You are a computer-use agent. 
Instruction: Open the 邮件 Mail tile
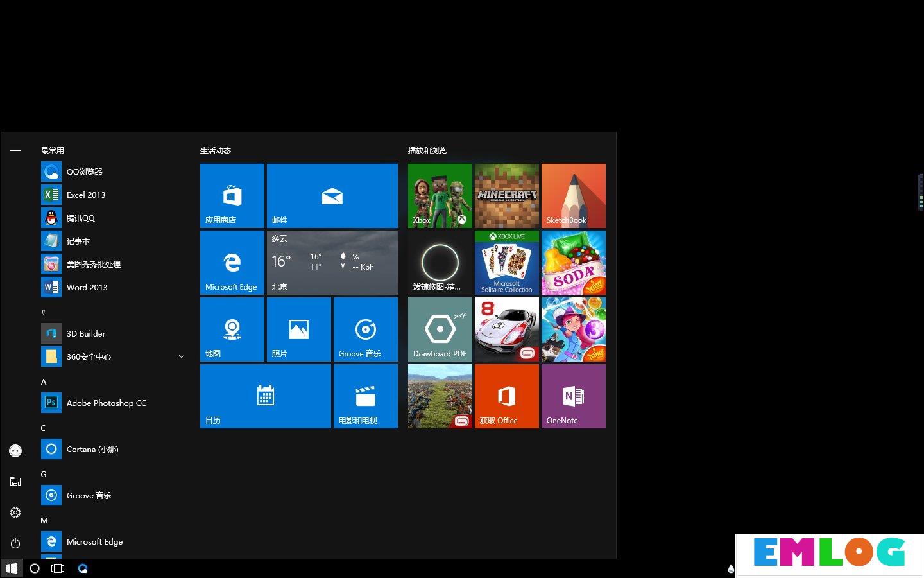(x=332, y=196)
